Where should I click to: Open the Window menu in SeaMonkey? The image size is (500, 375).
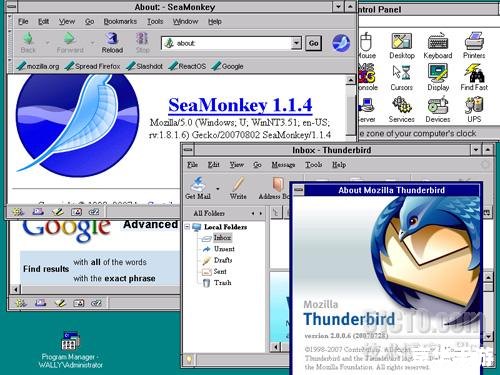point(185,22)
